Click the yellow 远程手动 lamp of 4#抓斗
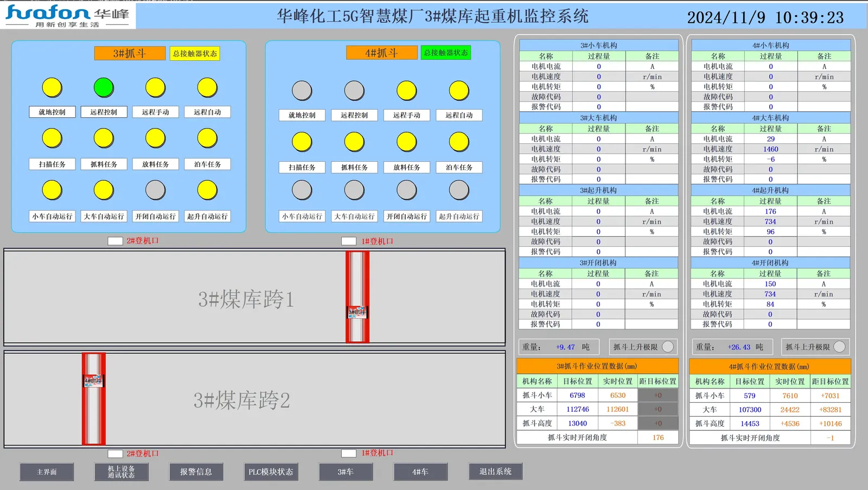This screenshot has height=490, width=868. [406, 91]
